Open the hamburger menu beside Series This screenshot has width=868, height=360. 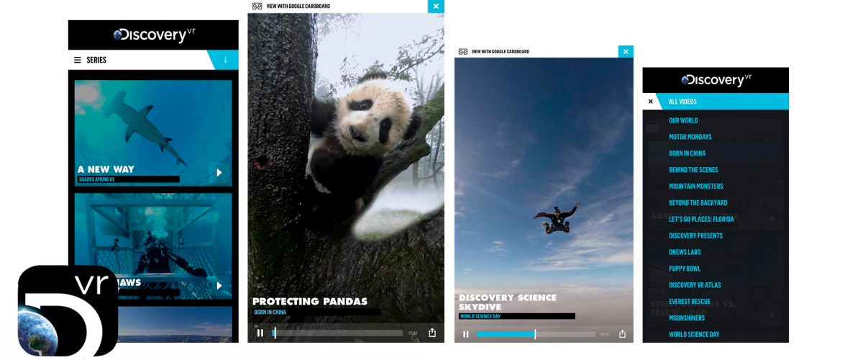click(78, 60)
